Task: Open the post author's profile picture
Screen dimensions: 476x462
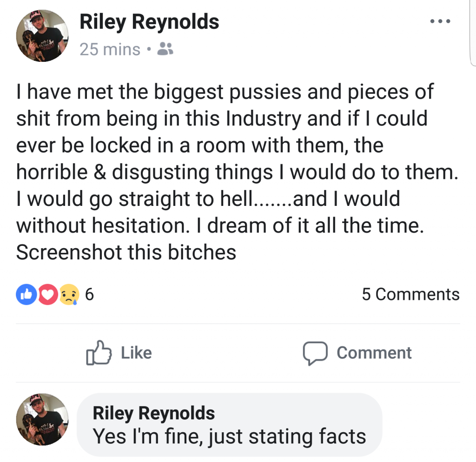Action: (42, 36)
